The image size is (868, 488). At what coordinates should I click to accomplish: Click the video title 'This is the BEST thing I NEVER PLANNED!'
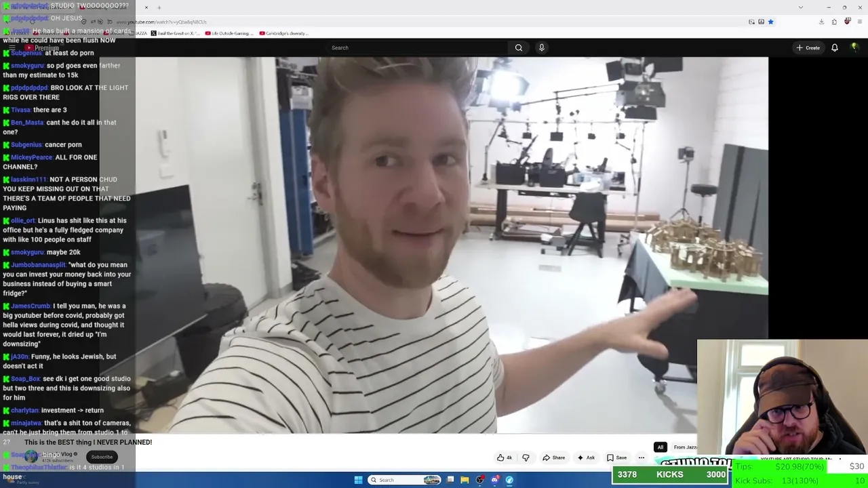coord(88,443)
